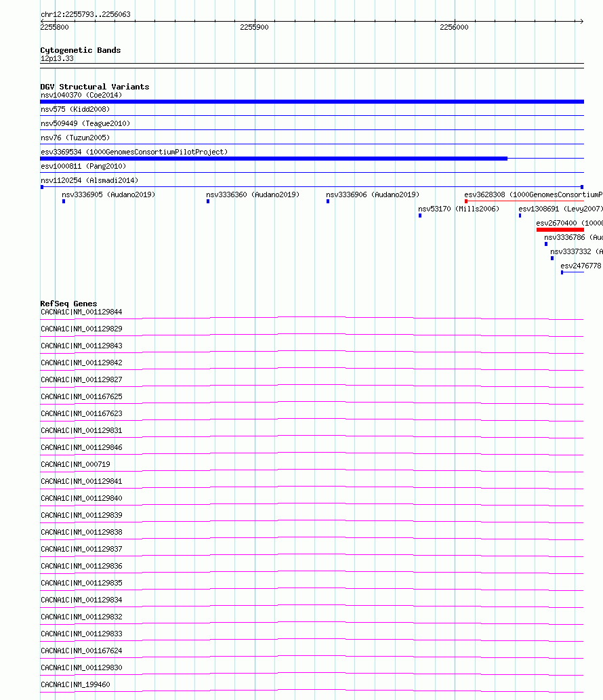Open transcript CACNA1C|NM_001129844

(81, 312)
